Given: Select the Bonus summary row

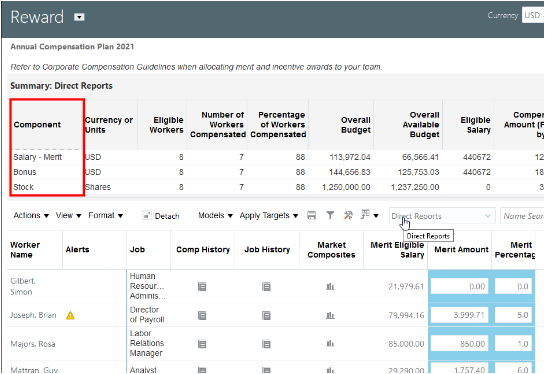Looking at the screenshot, I should pyautogui.click(x=276, y=172).
